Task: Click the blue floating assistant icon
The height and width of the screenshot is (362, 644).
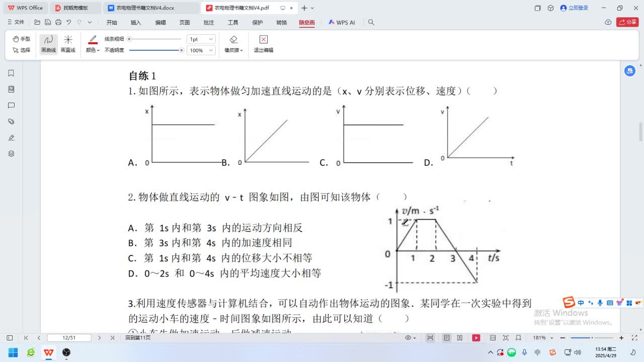Action: pyautogui.click(x=630, y=71)
